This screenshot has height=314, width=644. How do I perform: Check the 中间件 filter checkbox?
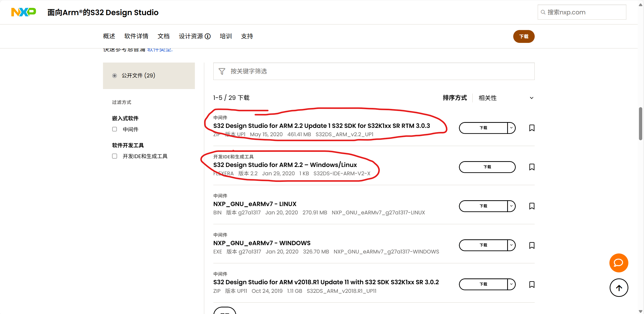[115, 129]
